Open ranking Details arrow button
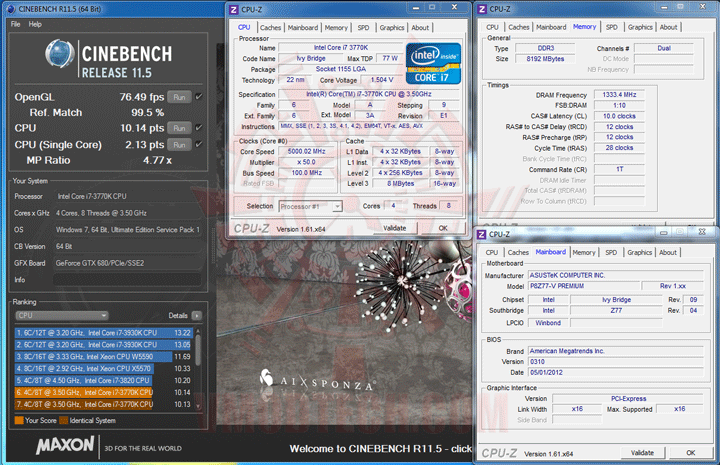This screenshot has height=465, width=720. [197, 315]
